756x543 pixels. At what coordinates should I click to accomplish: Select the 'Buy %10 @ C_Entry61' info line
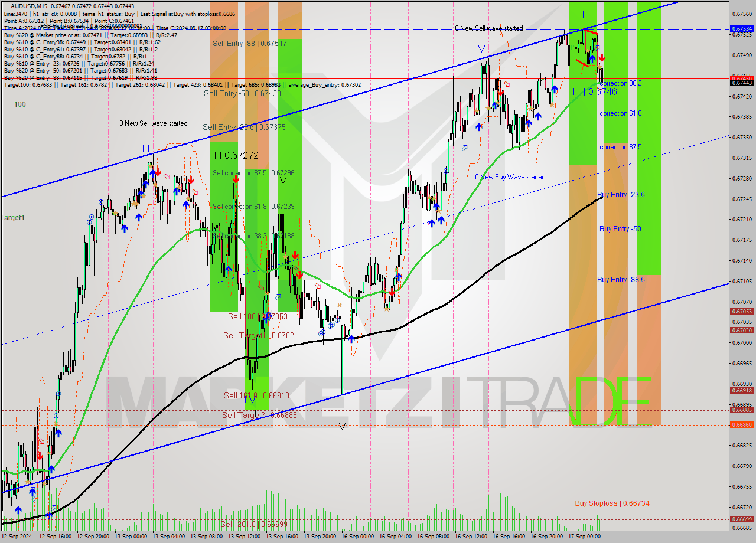80,49
